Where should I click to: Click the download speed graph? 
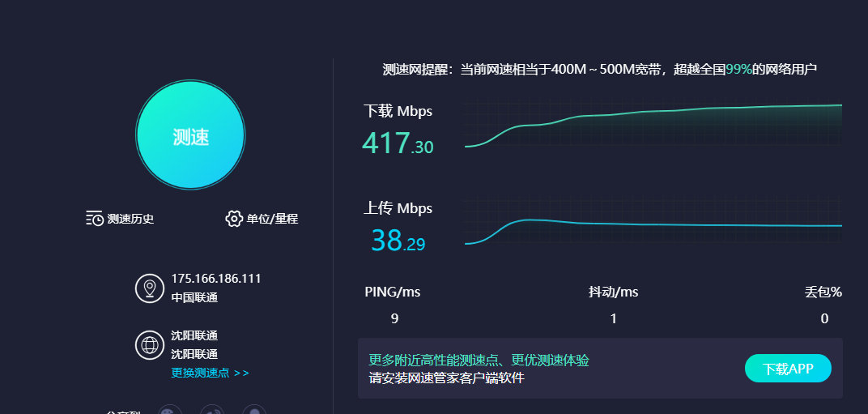tap(653, 124)
